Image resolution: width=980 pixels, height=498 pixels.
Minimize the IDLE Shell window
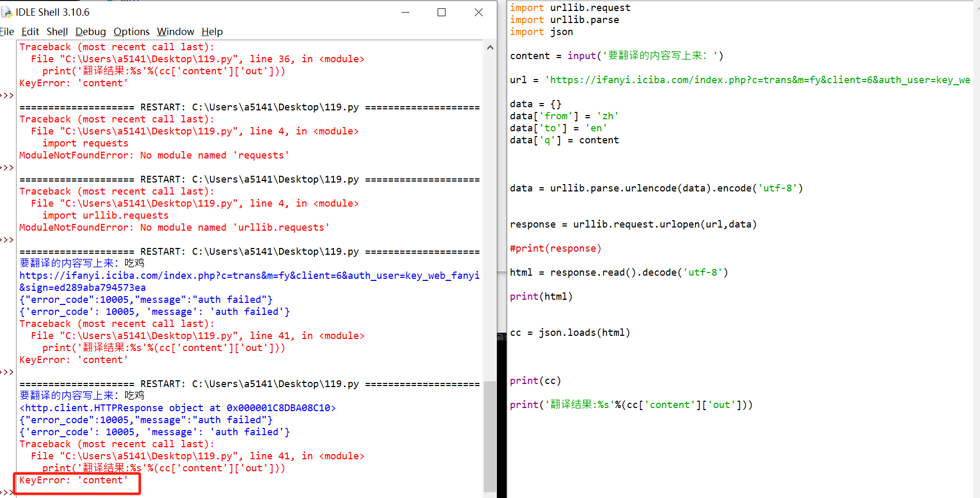[x=405, y=12]
